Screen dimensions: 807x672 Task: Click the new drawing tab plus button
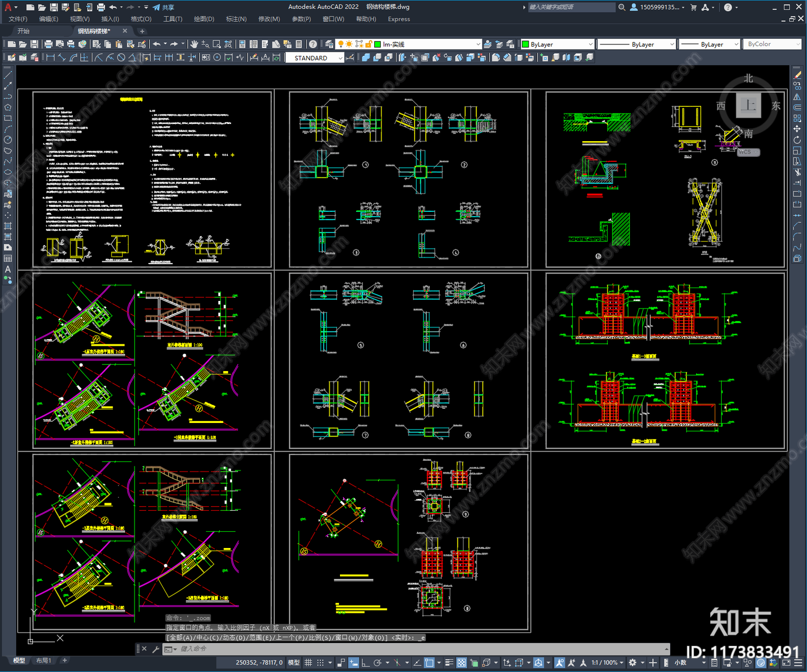tap(142, 31)
